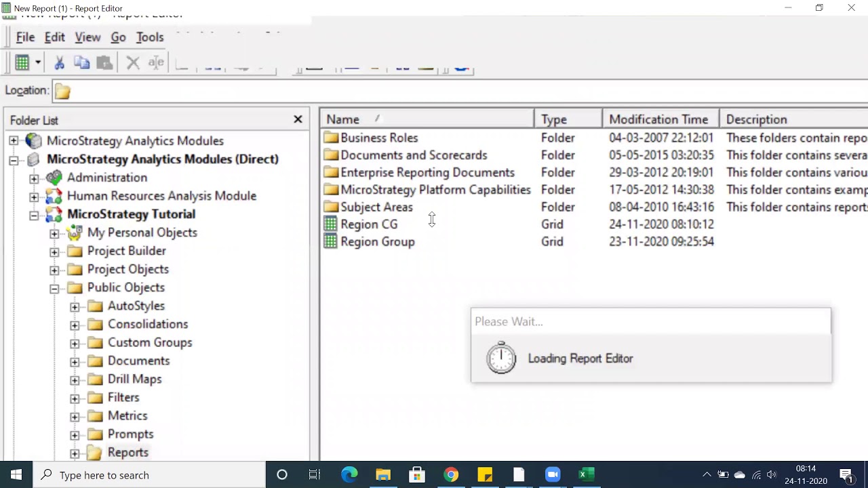Expand Human Resources Analysis Module node
Image resolution: width=868 pixels, height=488 pixels.
34,197
